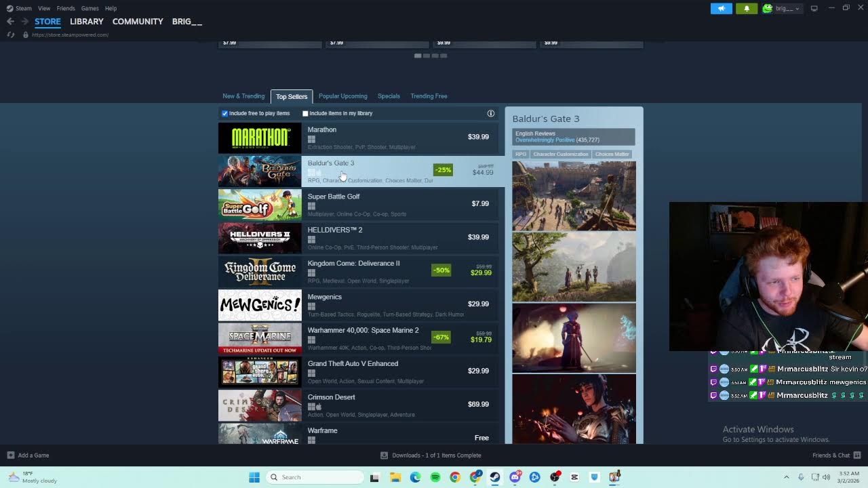The image size is (868, 488).
Task: Open Warhammer 40,000: Space Marine 2 listing
Action: point(359,338)
